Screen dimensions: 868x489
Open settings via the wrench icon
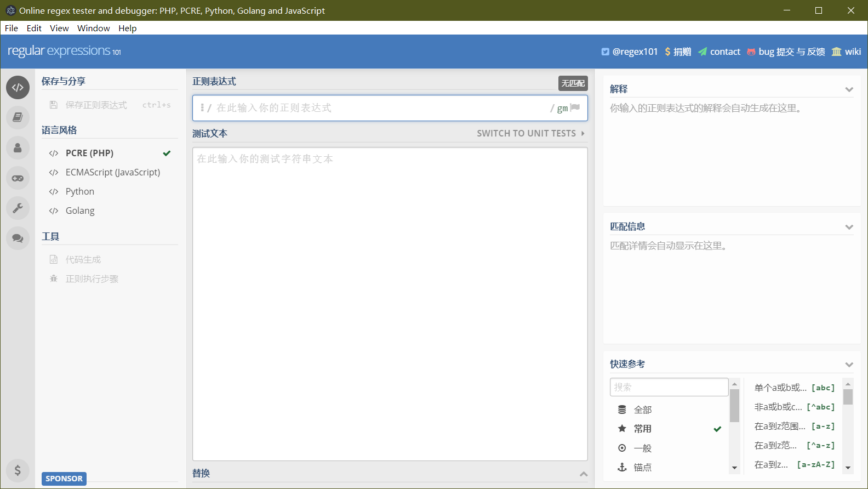[x=18, y=208]
